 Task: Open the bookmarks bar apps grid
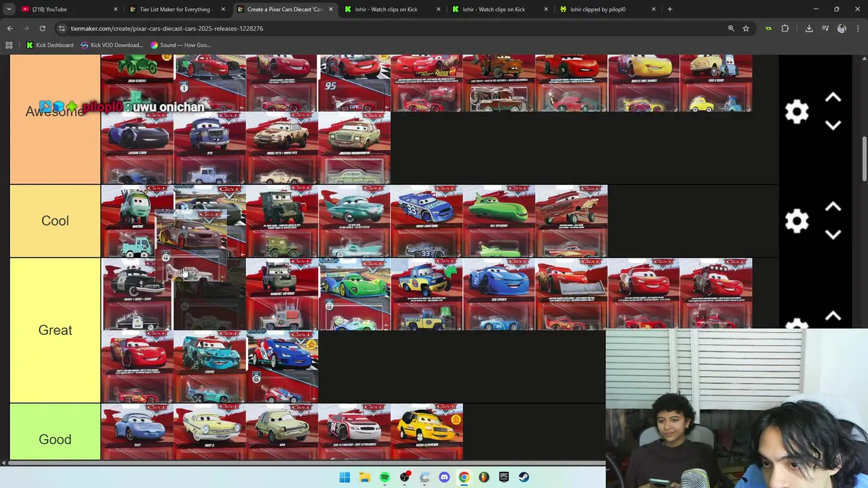9,45
